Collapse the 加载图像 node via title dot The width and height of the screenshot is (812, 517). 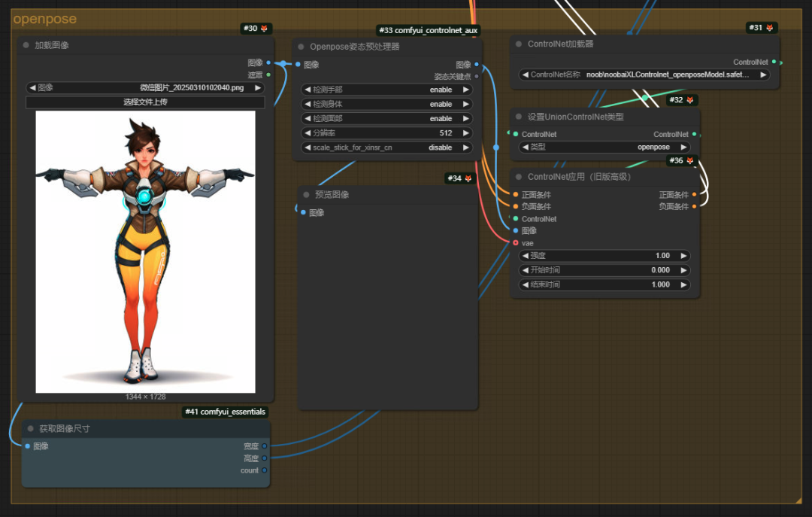point(26,46)
